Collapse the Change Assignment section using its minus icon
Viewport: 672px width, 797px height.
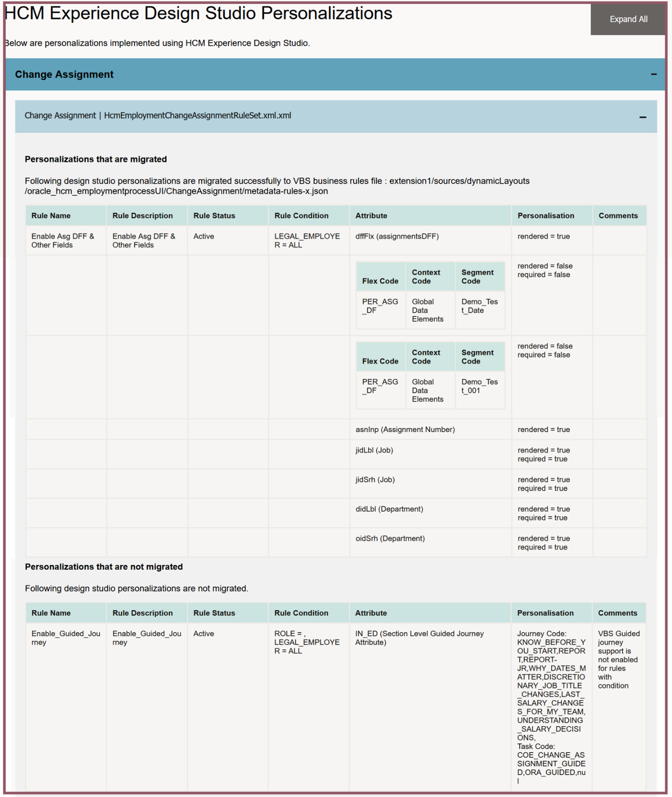point(653,75)
